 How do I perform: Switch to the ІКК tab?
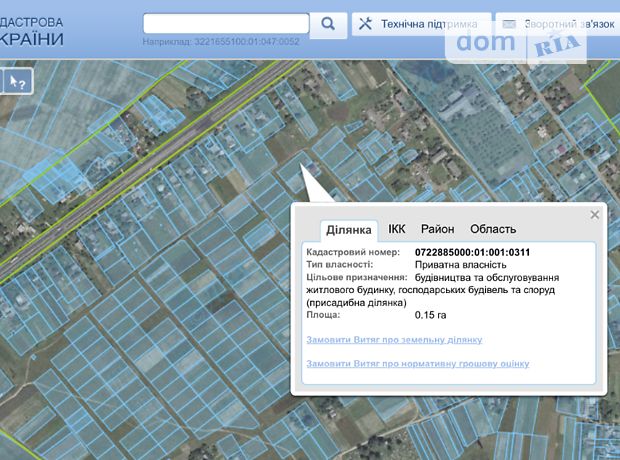point(397,229)
